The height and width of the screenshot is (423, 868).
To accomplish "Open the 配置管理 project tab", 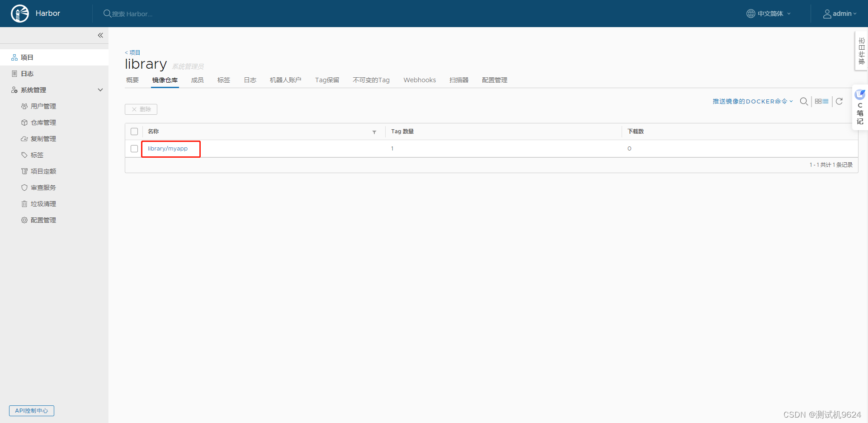I will (x=495, y=80).
